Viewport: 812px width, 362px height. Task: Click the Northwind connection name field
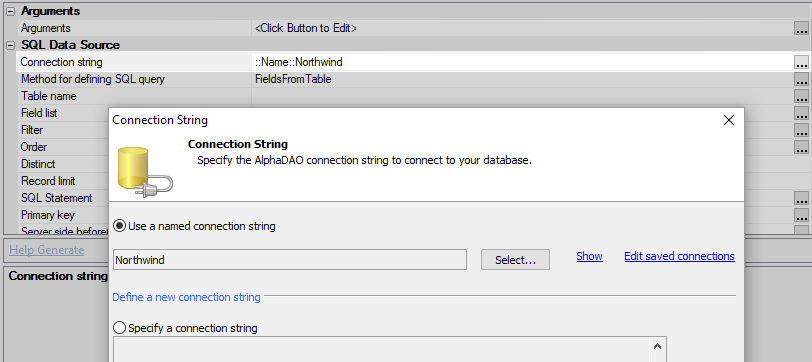290,259
